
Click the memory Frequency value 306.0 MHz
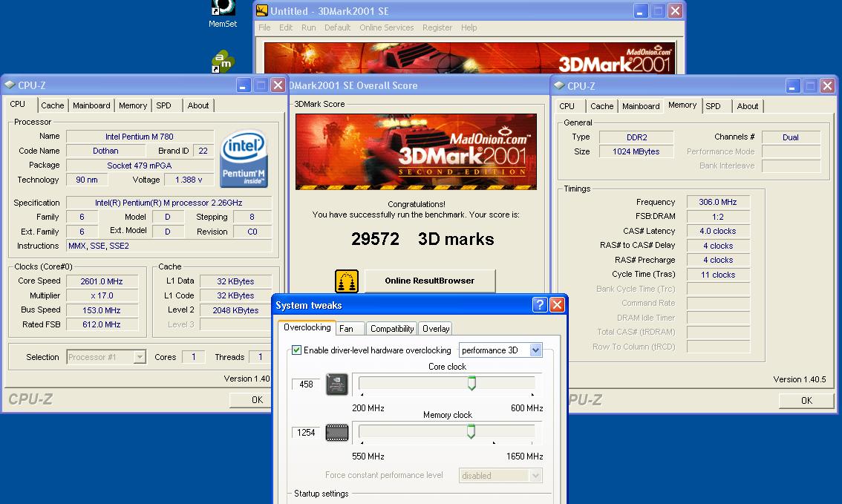tap(718, 202)
